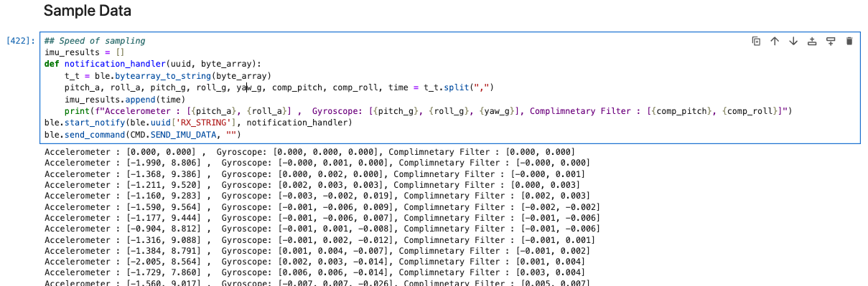This screenshot has height=286, width=868.
Task: Click the imu_results.append(time) line
Action: [x=125, y=99]
